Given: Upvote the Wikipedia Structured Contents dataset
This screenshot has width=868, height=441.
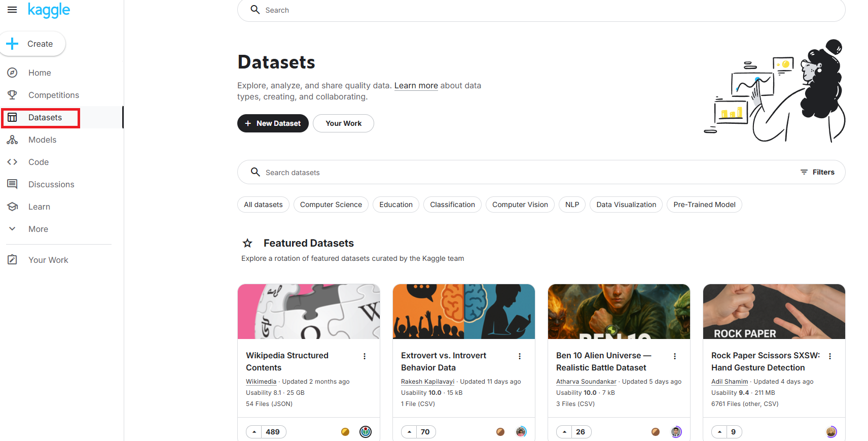Looking at the screenshot, I should [x=255, y=432].
